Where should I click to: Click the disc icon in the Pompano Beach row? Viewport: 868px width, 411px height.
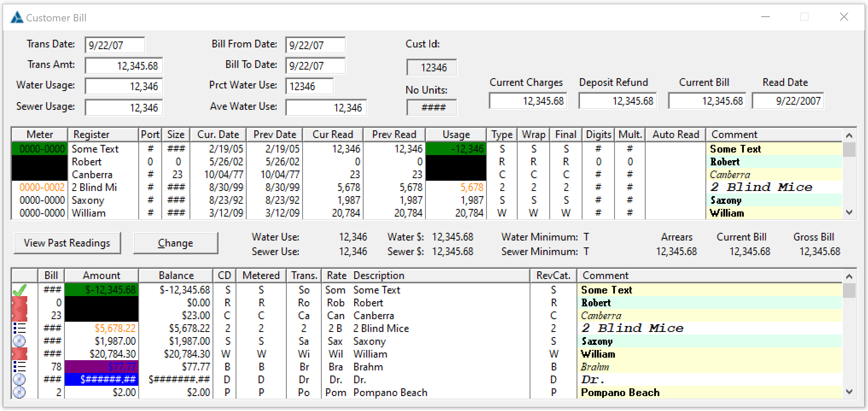point(20,392)
